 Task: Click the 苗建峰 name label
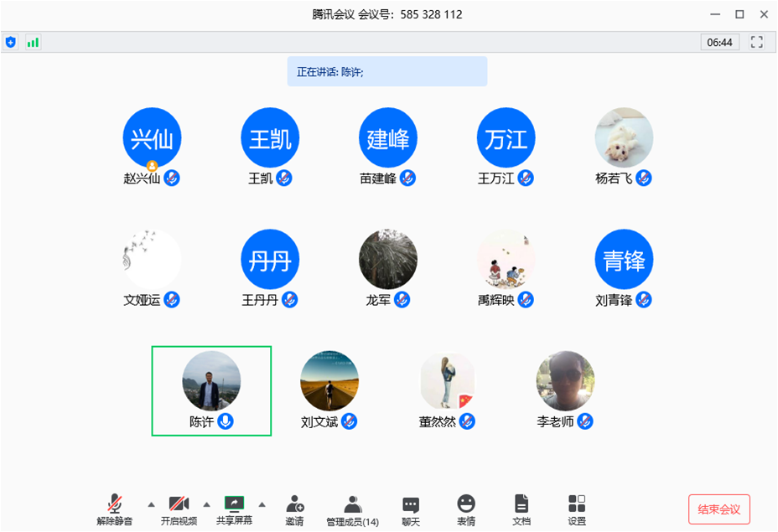coord(378,178)
